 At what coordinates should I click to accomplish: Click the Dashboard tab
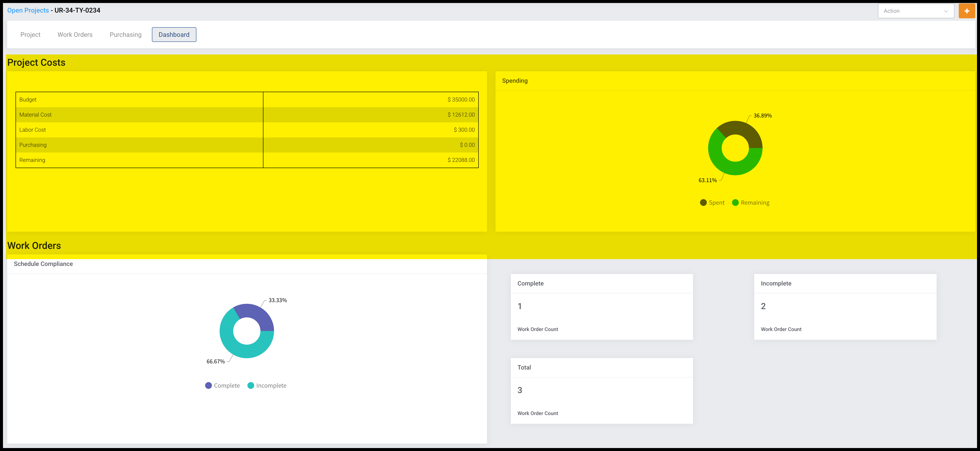(x=174, y=35)
